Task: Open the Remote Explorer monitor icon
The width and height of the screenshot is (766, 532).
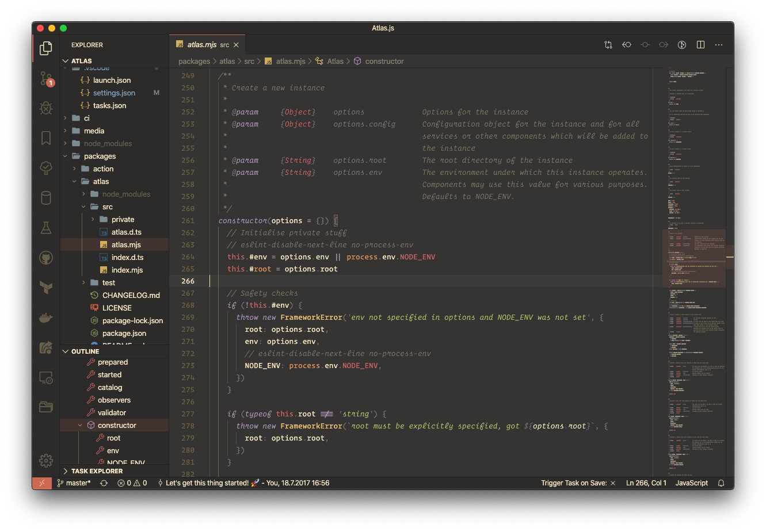Action: (46, 378)
